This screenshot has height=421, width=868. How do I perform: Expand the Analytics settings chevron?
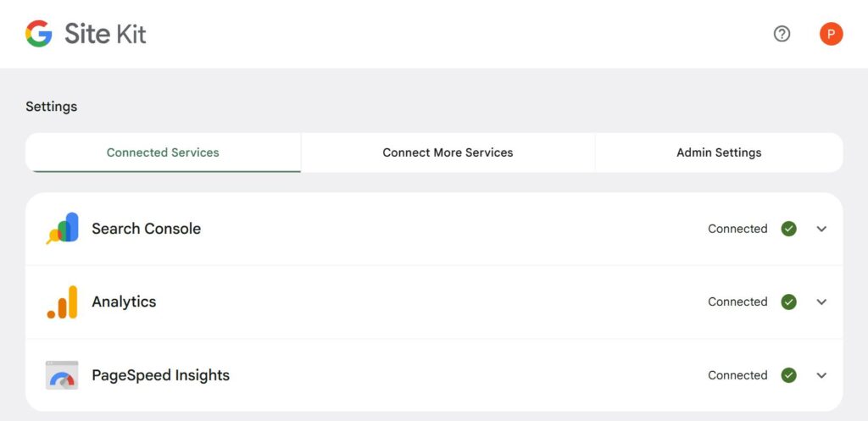[x=821, y=302]
